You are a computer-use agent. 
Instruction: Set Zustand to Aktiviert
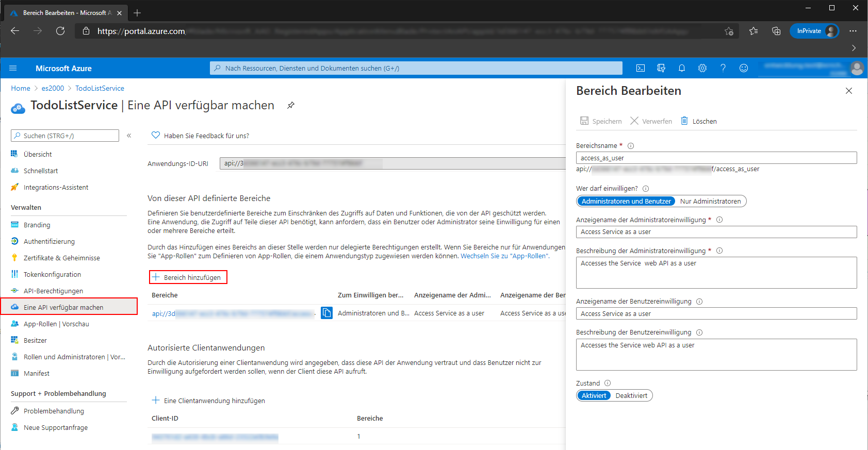point(594,396)
